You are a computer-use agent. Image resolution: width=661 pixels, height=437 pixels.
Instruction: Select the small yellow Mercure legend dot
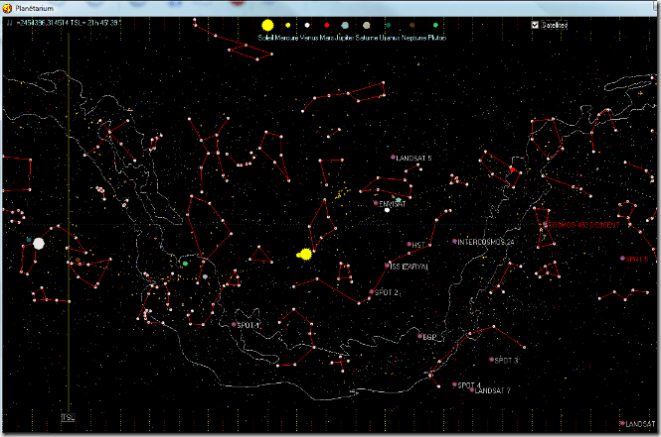click(x=288, y=25)
